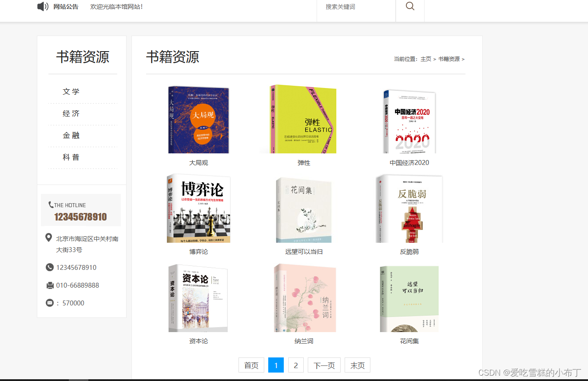Click 书籍资源 in the breadcrumb

click(449, 59)
